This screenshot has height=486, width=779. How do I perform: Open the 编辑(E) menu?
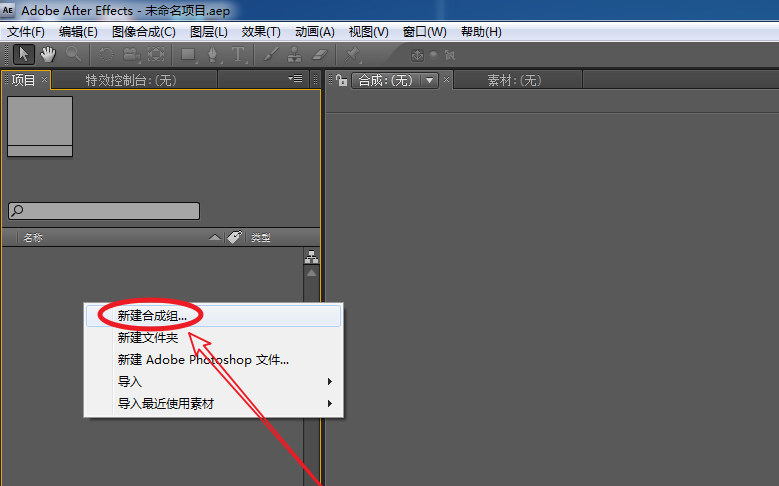(x=78, y=32)
